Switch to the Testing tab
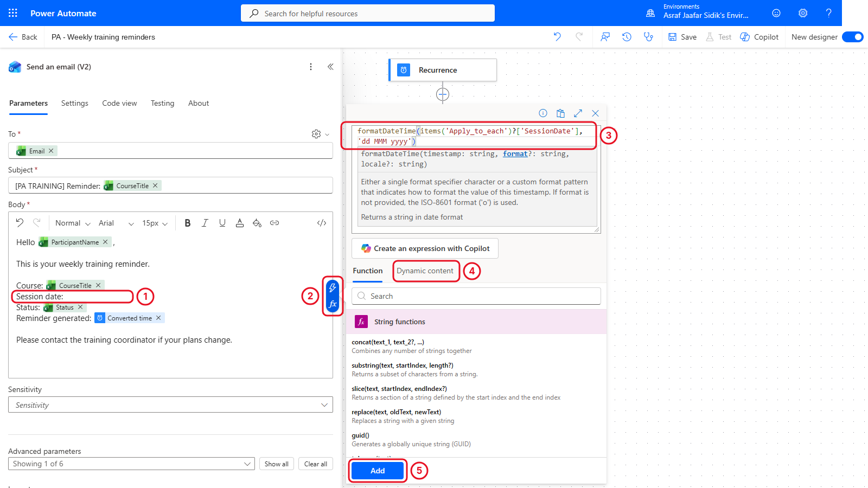 (x=163, y=103)
